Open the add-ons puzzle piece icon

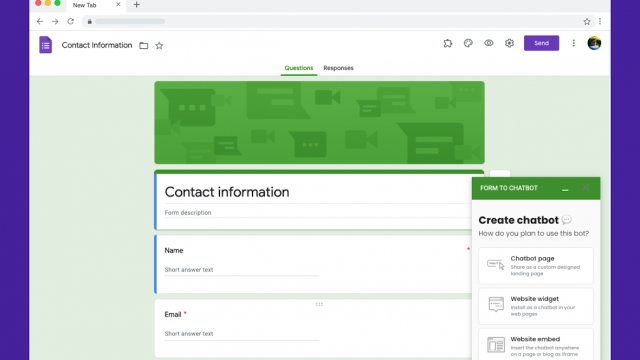pyautogui.click(x=448, y=43)
